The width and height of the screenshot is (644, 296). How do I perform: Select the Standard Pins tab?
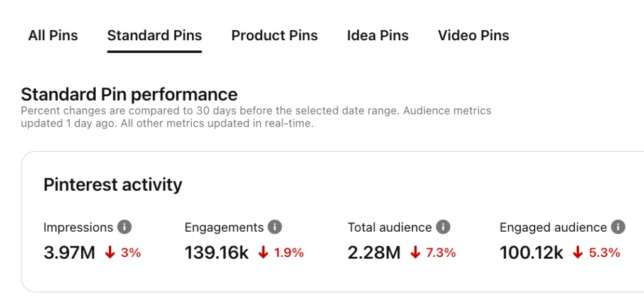[x=154, y=35]
